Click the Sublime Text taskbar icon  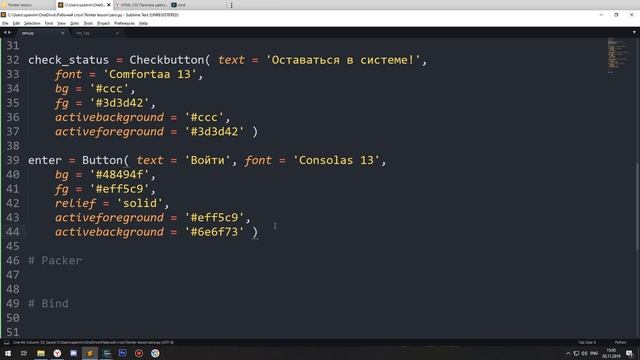(x=90, y=353)
